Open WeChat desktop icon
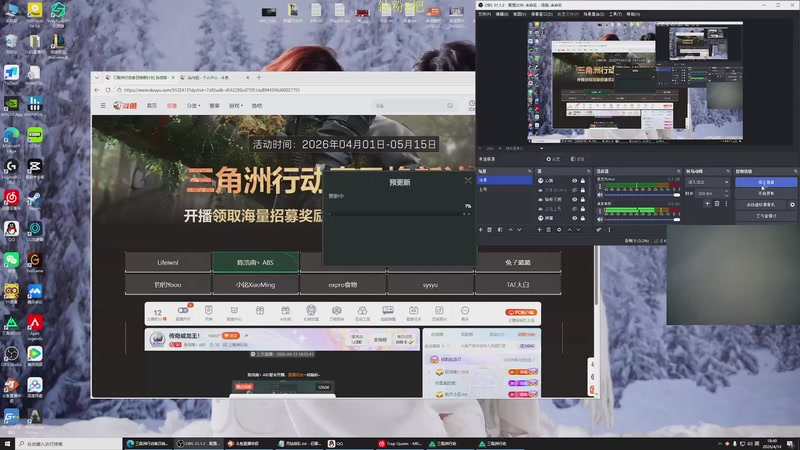The width and height of the screenshot is (800, 450). [11, 262]
